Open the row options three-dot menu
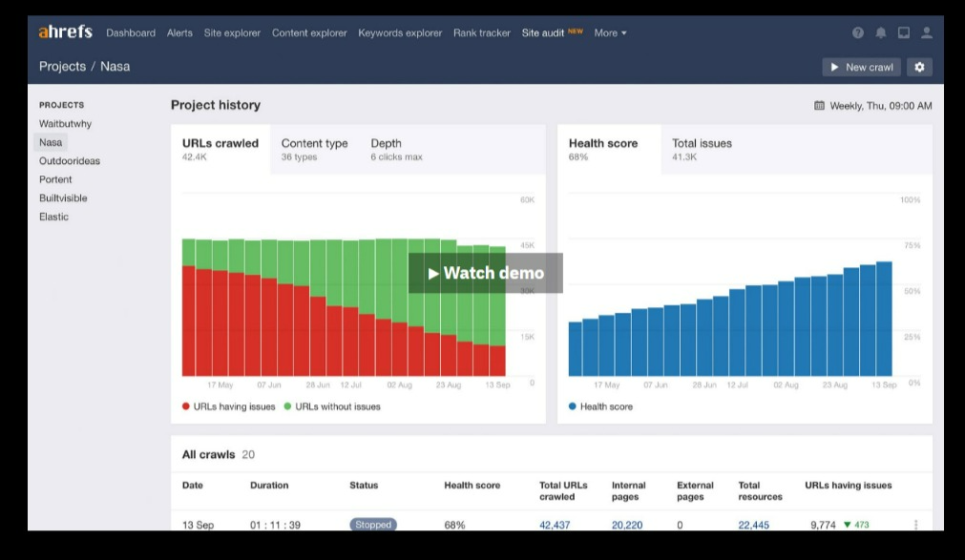 coord(915,525)
